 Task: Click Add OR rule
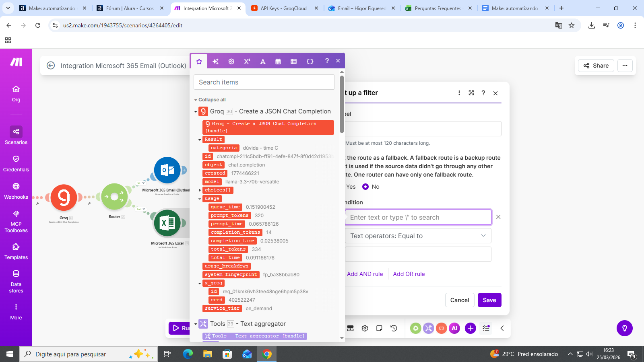coord(409,274)
